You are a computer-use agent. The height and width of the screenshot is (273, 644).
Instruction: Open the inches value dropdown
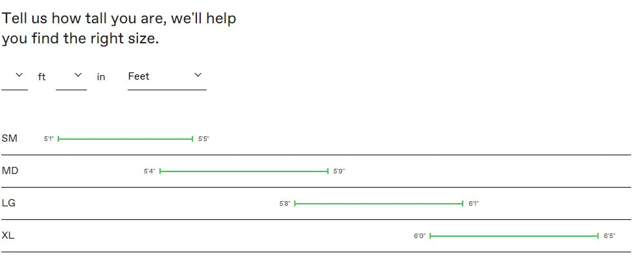71,77
